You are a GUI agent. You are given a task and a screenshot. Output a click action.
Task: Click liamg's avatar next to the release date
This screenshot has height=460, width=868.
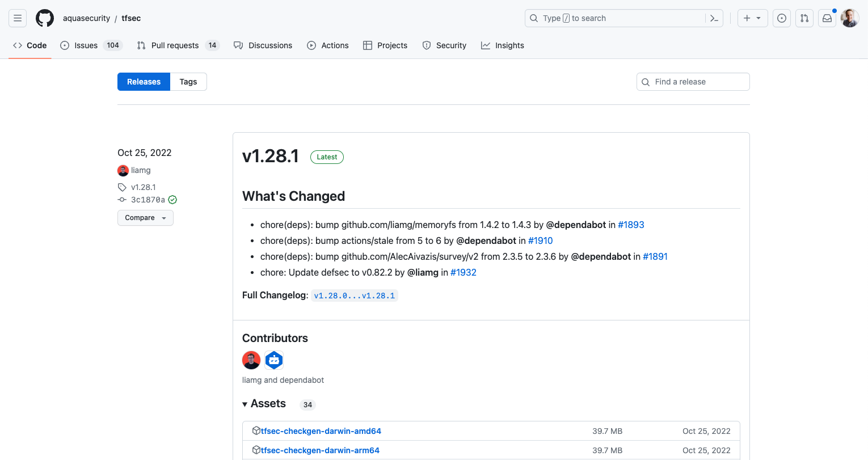click(x=123, y=170)
